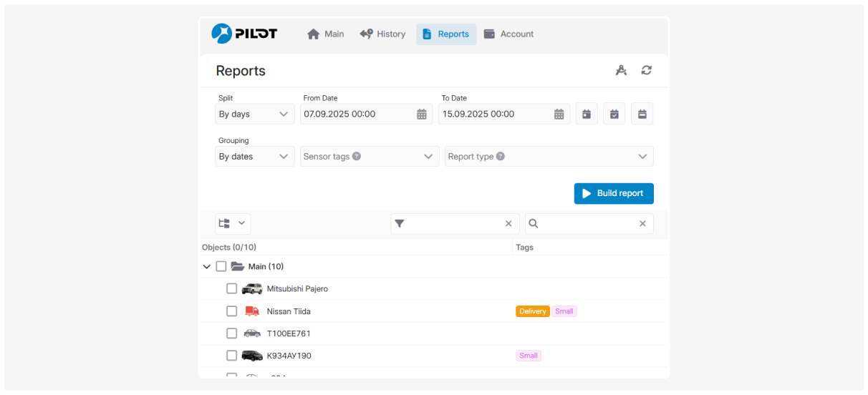
Task: Click the PILOT logo icon
Action: pyautogui.click(x=222, y=34)
